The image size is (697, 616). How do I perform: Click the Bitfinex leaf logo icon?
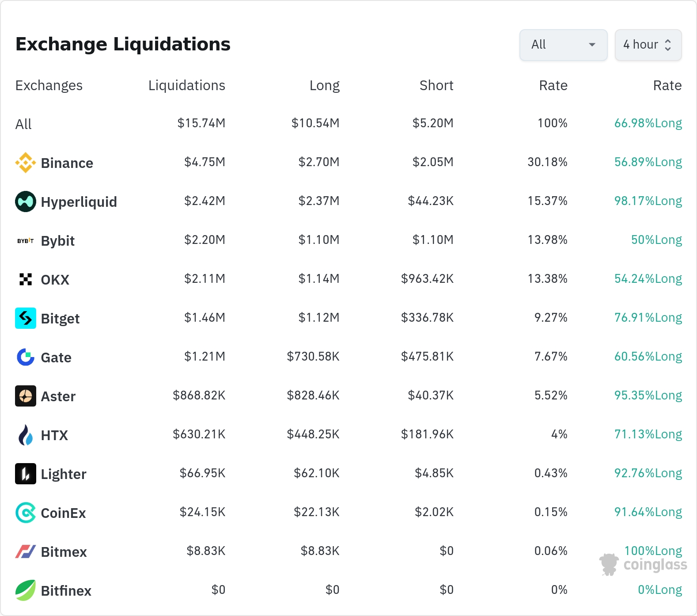tap(26, 590)
